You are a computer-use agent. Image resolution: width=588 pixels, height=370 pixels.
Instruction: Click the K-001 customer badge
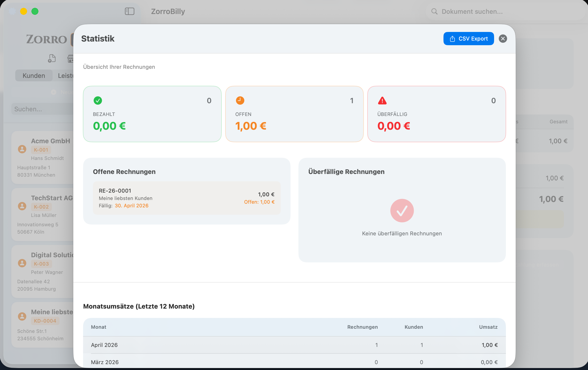click(x=41, y=150)
